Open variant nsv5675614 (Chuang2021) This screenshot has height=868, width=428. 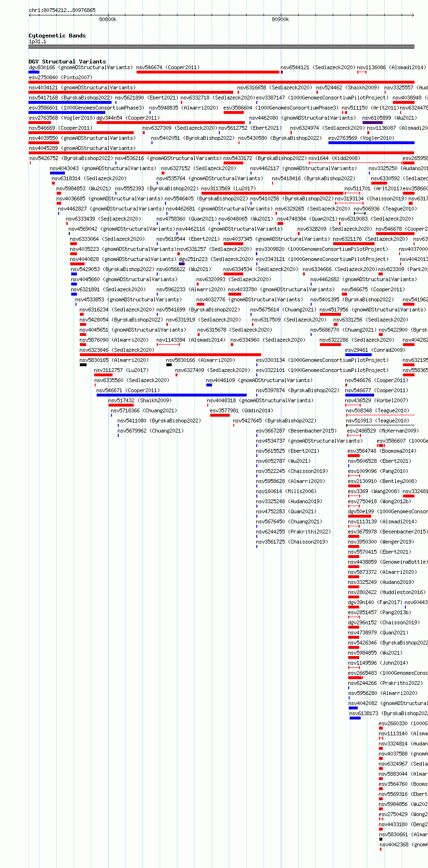coord(283,310)
